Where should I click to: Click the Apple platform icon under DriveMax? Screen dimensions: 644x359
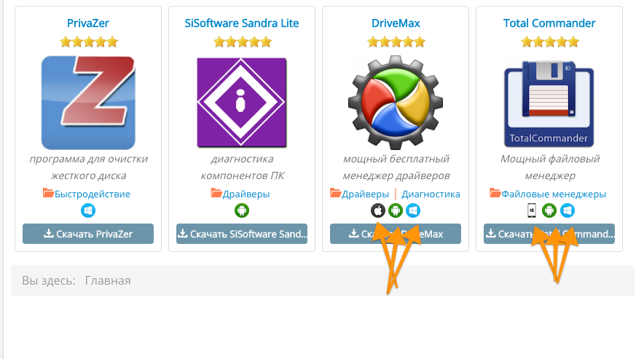[x=378, y=210]
